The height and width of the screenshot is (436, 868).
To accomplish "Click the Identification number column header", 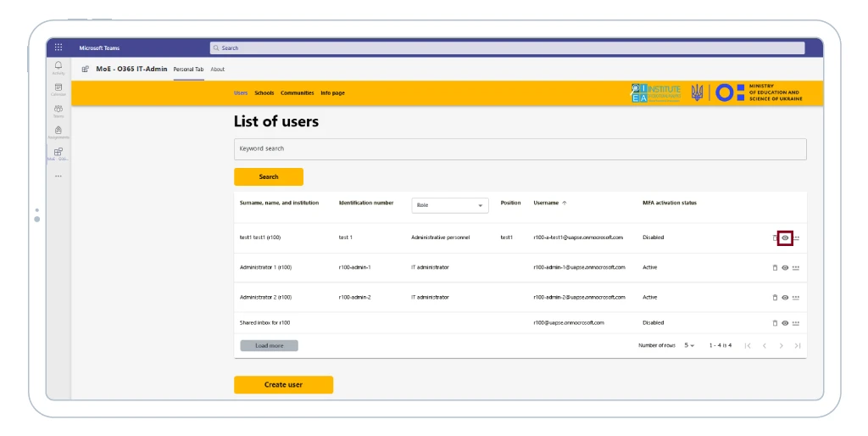I will tap(366, 203).
